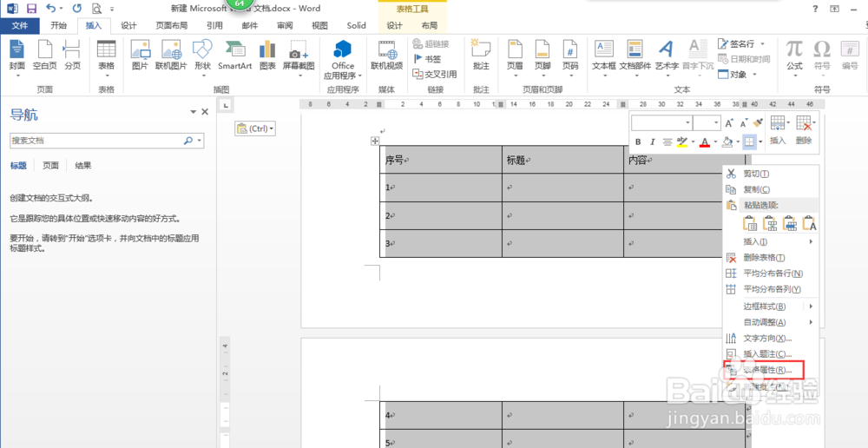The height and width of the screenshot is (448, 868).
Task: Insert WordArt (艺术字)
Action: pos(667,59)
